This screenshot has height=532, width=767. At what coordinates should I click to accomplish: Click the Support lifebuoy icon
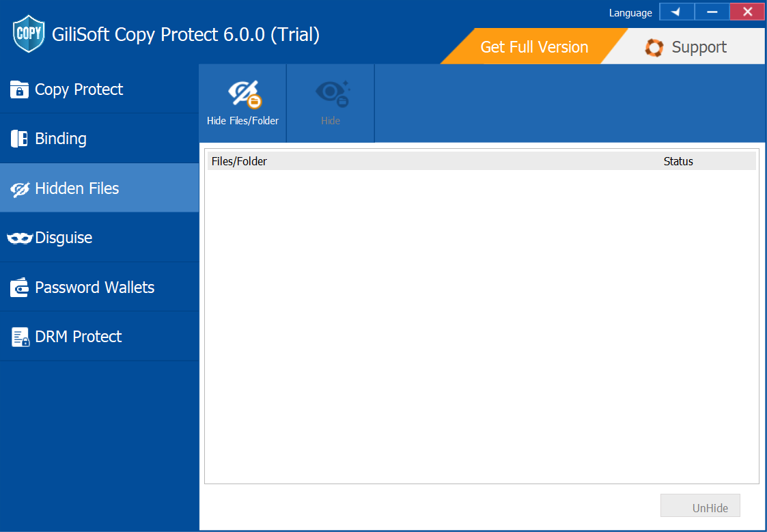tap(654, 47)
